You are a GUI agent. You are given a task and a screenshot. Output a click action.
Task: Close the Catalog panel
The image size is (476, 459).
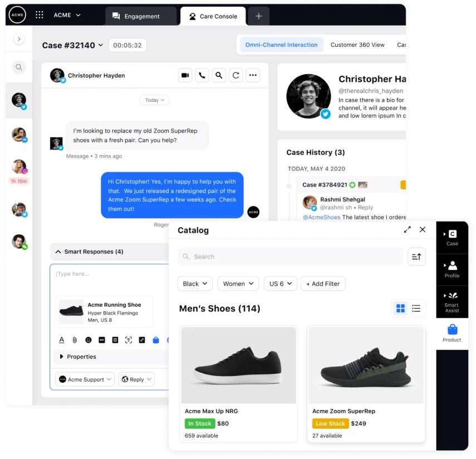(x=423, y=230)
